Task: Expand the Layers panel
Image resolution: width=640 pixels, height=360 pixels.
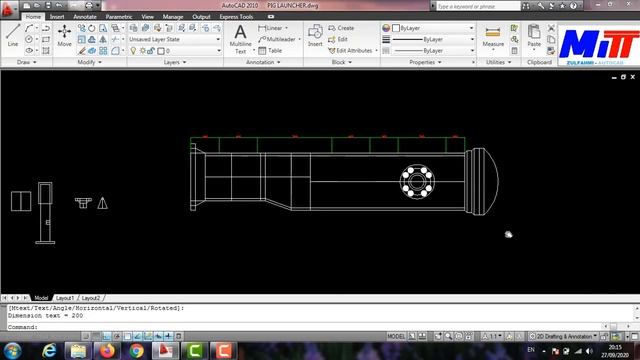Action: pos(175,62)
